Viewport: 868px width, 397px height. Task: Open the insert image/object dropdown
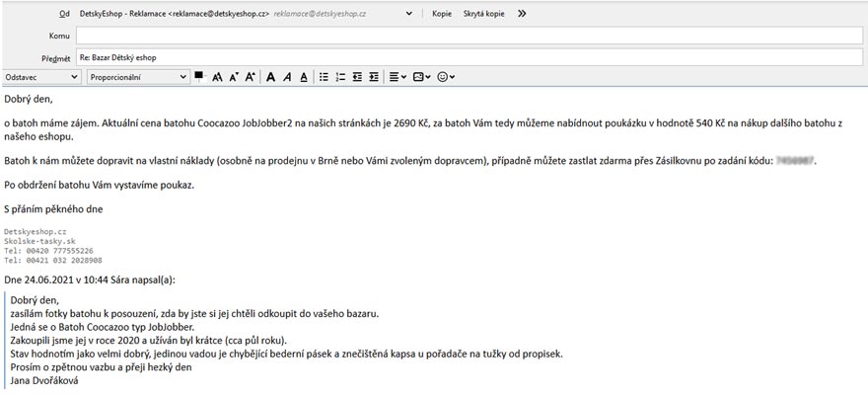point(421,76)
